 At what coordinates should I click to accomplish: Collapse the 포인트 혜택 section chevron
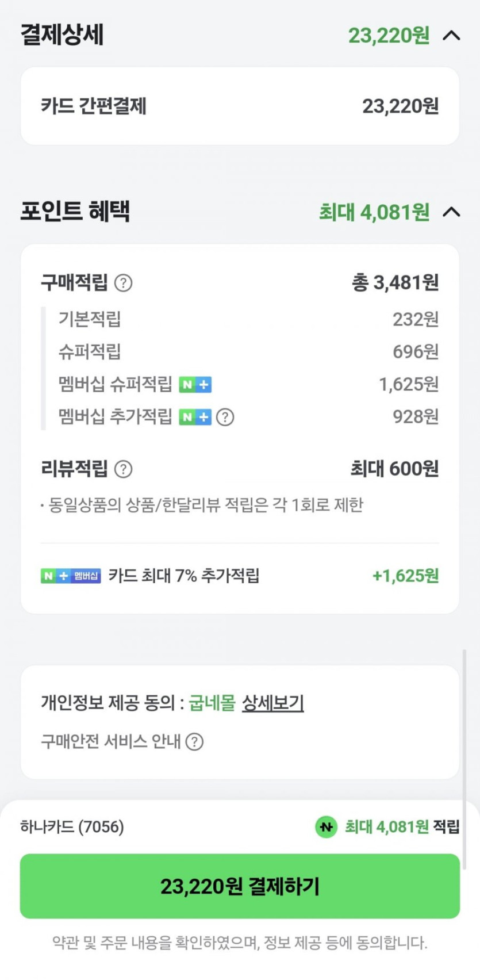pos(452,212)
